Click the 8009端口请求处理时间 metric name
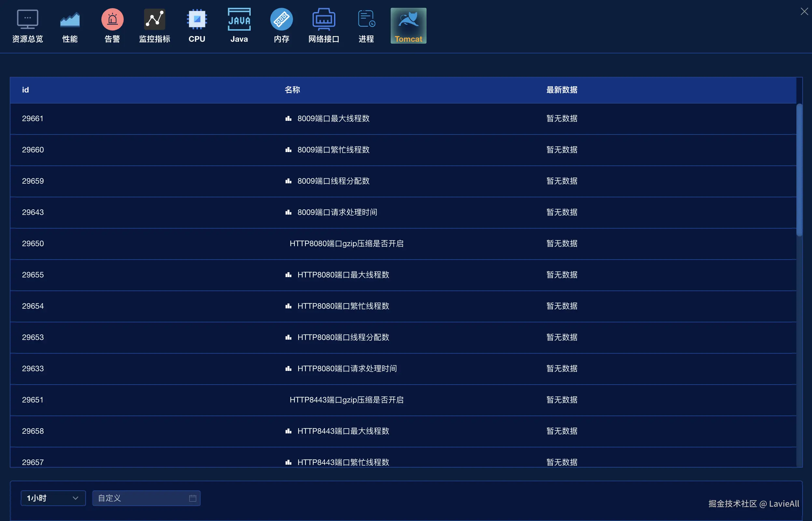The image size is (812, 521). [x=337, y=212]
